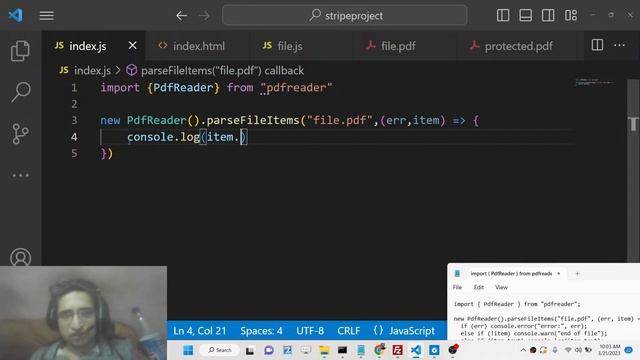This screenshot has width=640, height=360.
Task: Click the breadcrumb symbol cube icon
Action: pos(131,70)
